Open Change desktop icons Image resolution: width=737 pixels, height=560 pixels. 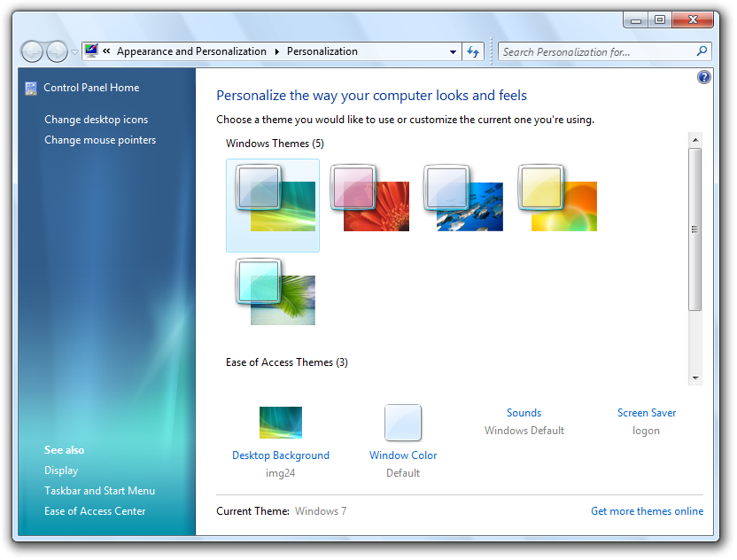pyautogui.click(x=97, y=120)
